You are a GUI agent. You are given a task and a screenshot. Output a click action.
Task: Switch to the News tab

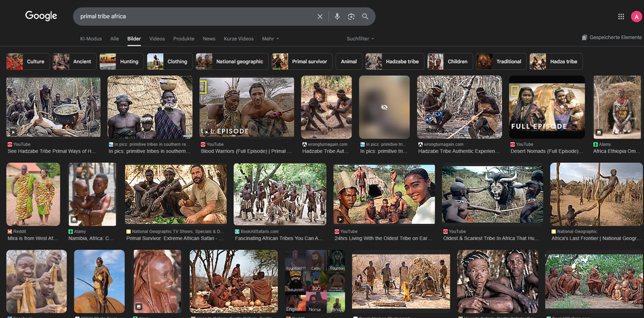[209, 39]
